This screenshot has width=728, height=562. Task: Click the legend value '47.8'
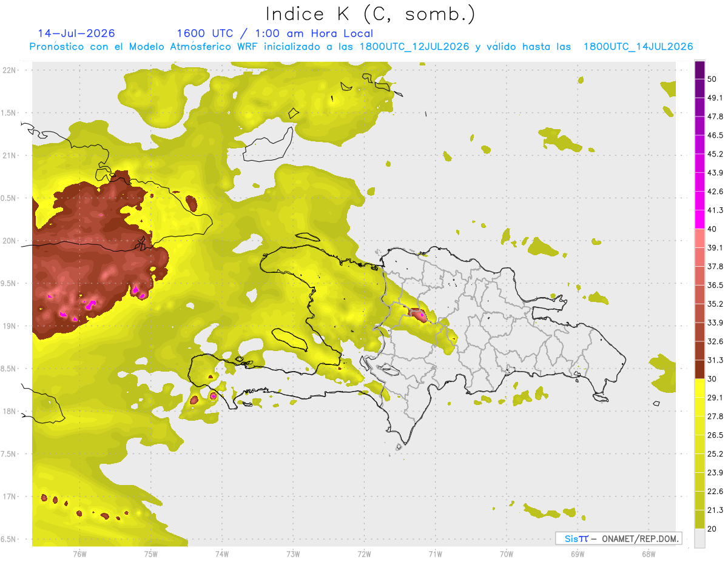click(x=715, y=116)
